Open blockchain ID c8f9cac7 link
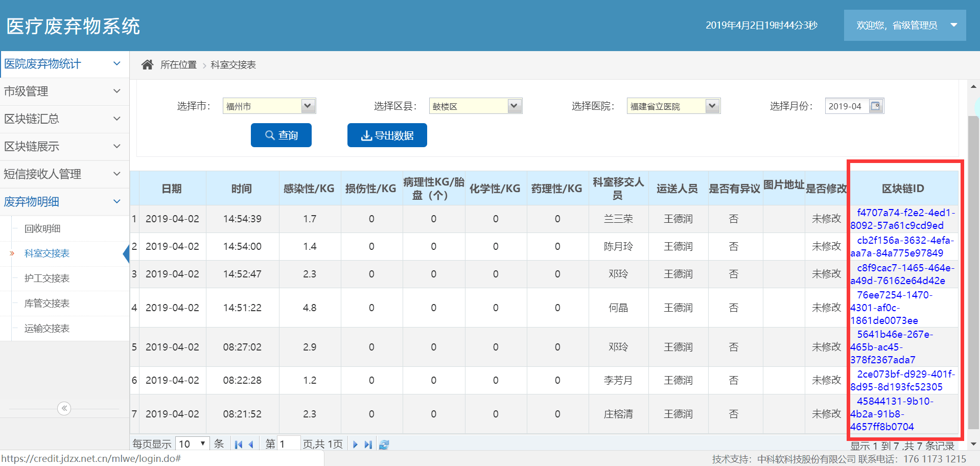980x466 pixels. pyautogui.click(x=902, y=274)
